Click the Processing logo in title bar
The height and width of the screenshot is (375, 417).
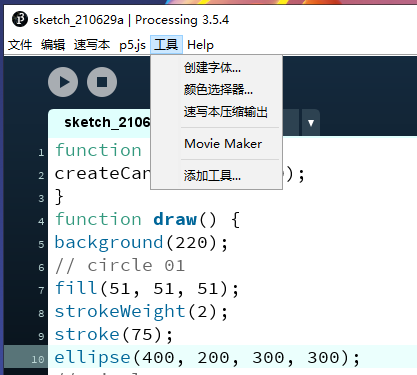[x=20, y=19]
